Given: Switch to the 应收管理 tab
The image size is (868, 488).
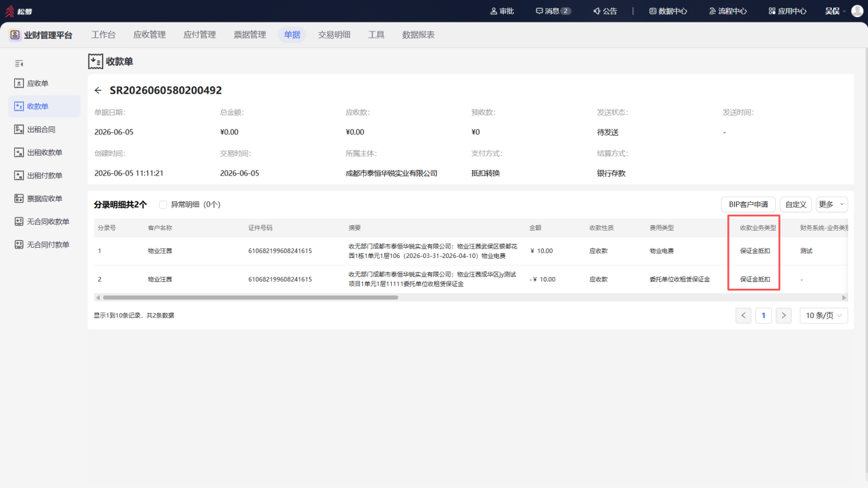Looking at the screenshot, I should point(149,35).
